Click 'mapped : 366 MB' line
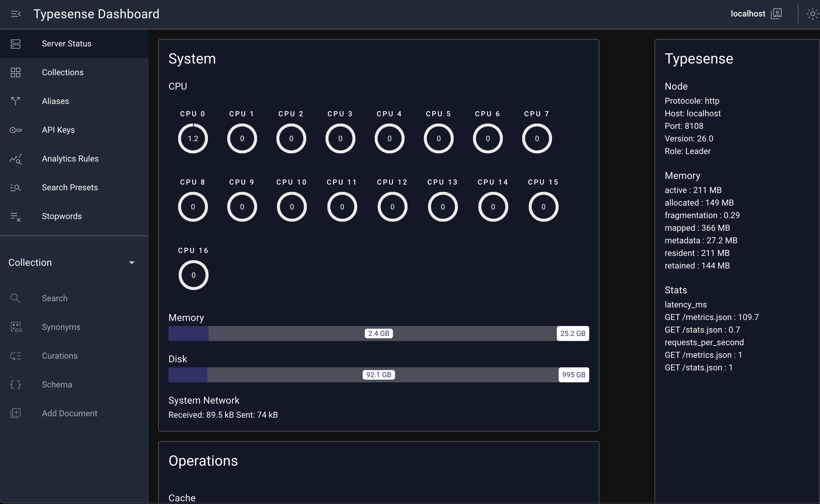The image size is (820, 504). pyautogui.click(x=697, y=228)
